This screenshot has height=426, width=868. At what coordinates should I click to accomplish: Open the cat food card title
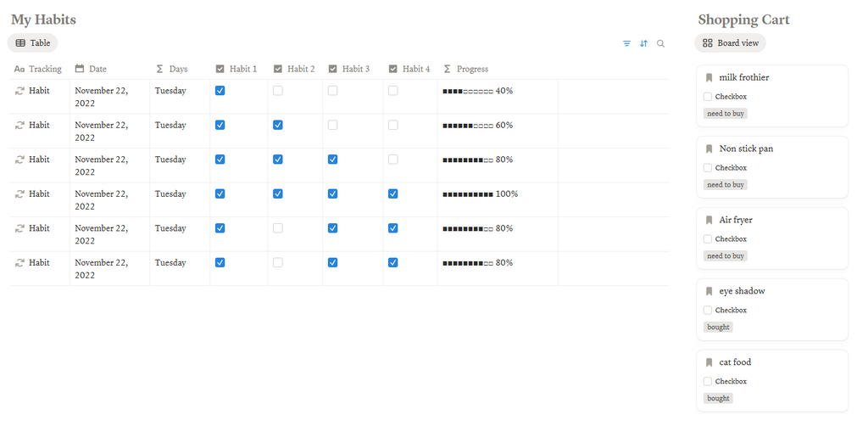735,362
